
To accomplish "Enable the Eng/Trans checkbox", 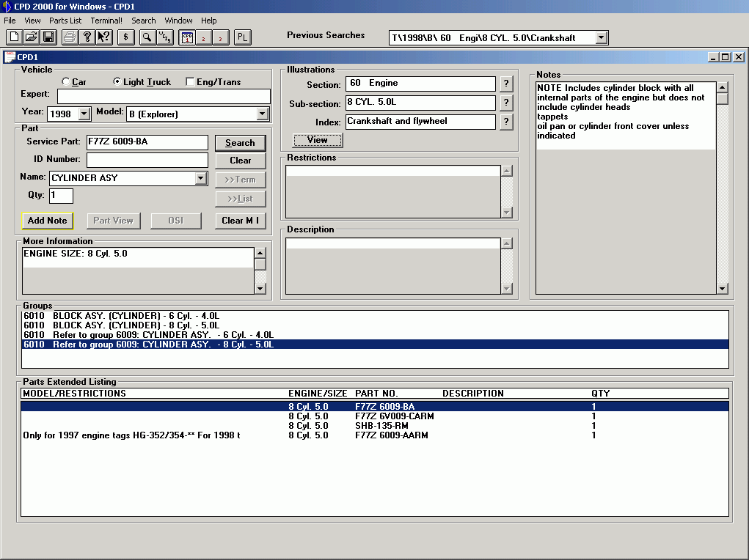I will (190, 81).
